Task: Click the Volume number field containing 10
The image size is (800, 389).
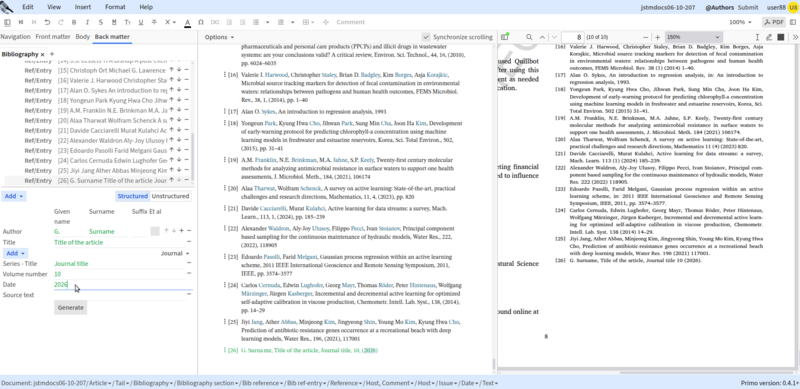Action: (x=119, y=274)
